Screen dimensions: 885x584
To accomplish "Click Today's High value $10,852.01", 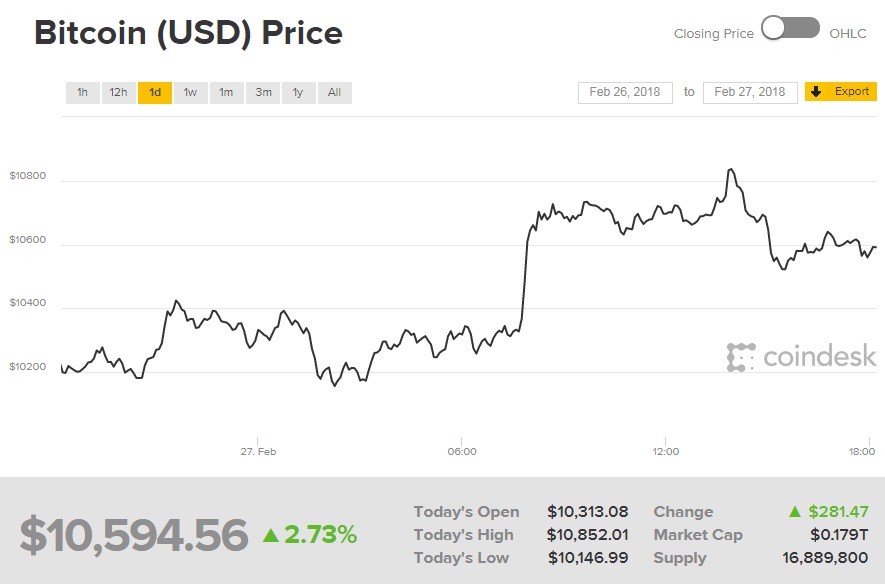I will pyautogui.click(x=590, y=535).
